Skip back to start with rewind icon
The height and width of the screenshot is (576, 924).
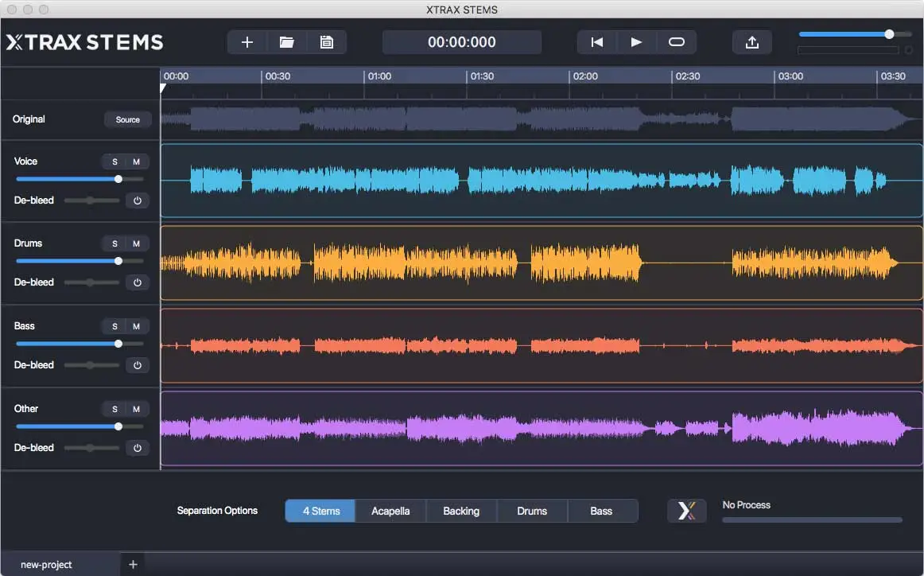coord(596,41)
